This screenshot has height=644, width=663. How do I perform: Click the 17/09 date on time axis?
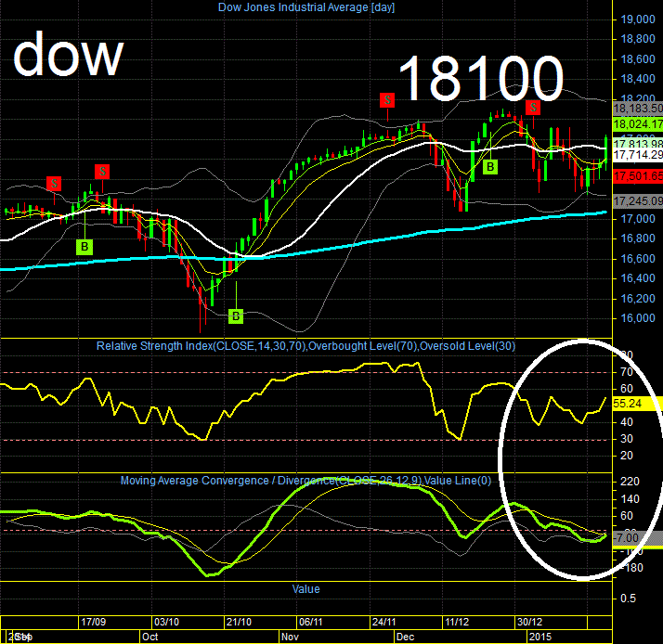click(94, 622)
